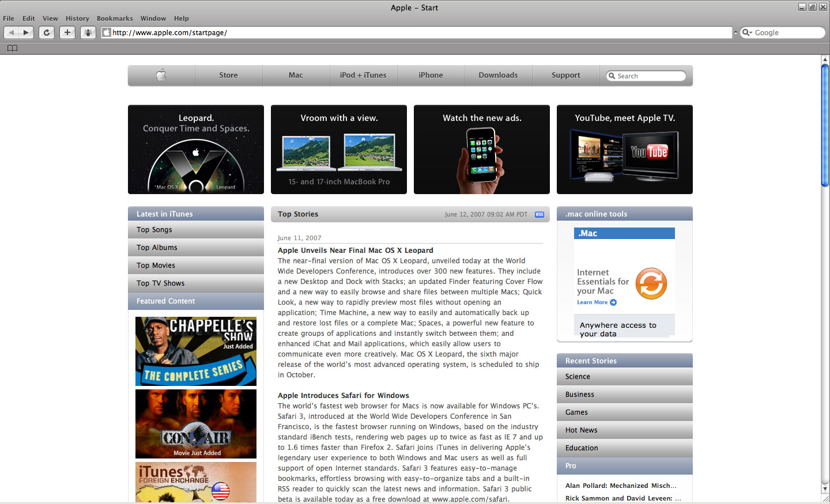The height and width of the screenshot is (504, 830).
Task: Click the bug report icon in toolbar
Action: [x=88, y=32]
